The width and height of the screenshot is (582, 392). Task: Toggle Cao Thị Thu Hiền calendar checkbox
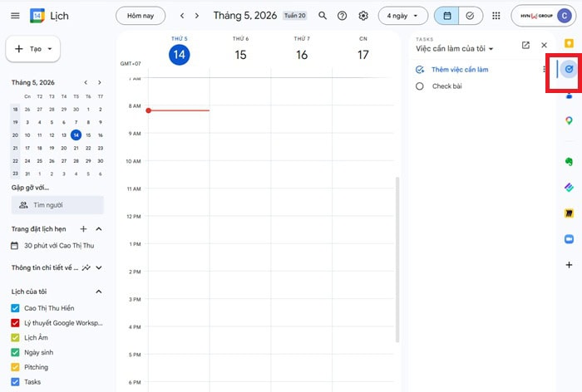15,308
